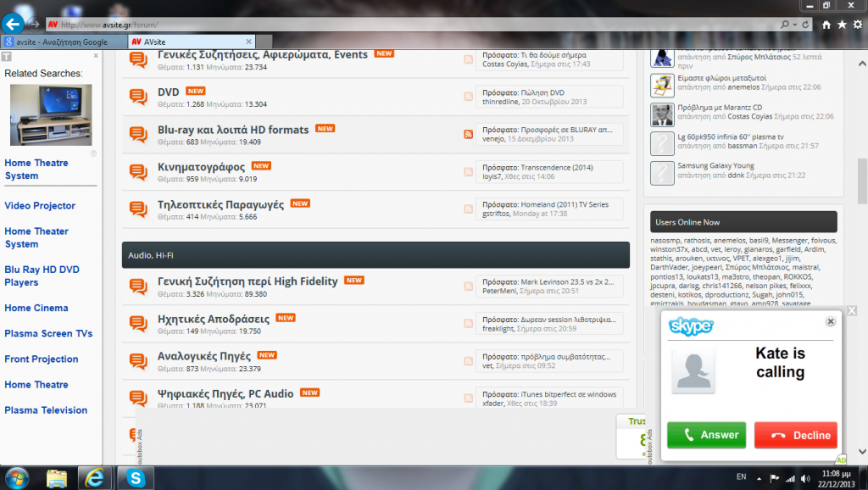Click the Answer button on Skype call
The image size is (868, 490).
[706, 435]
